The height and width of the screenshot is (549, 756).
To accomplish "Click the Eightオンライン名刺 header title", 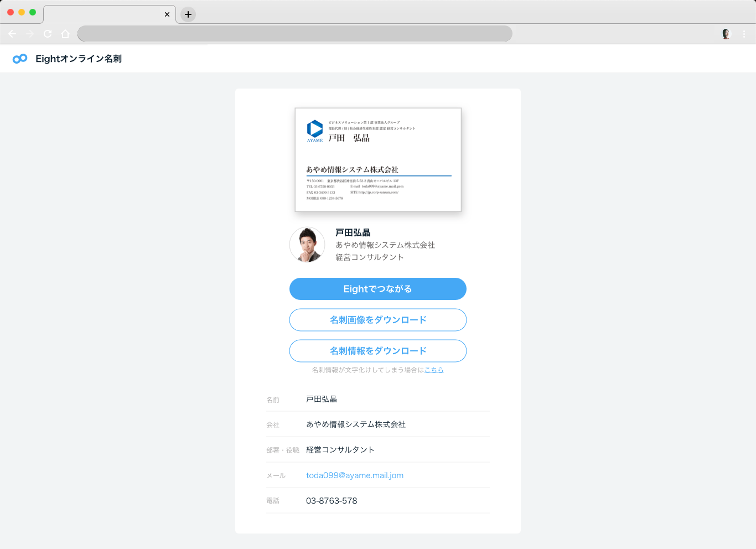I will (x=79, y=59).
